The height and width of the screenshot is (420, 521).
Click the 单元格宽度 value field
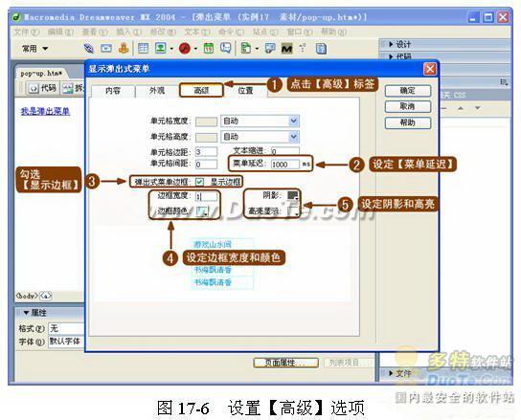tap(206, 122)
